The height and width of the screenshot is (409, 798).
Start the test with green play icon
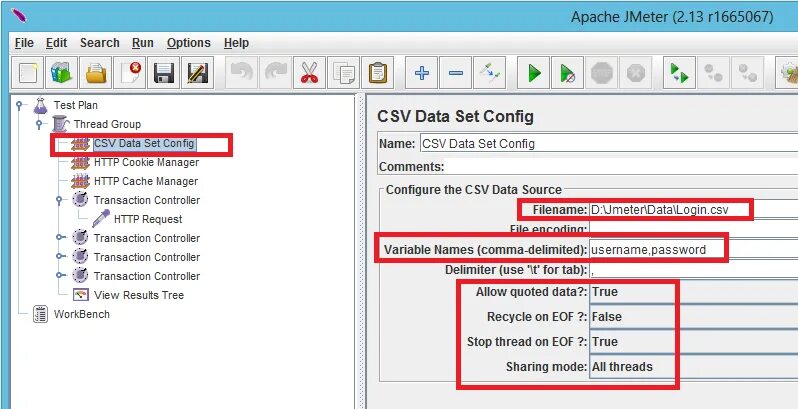(533, 73)
